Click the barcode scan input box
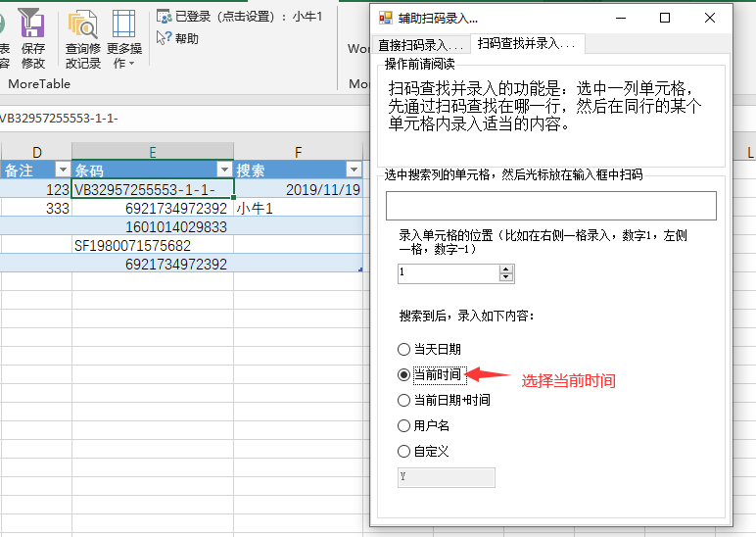Viewport: 756px width, 537px height. 550,206
